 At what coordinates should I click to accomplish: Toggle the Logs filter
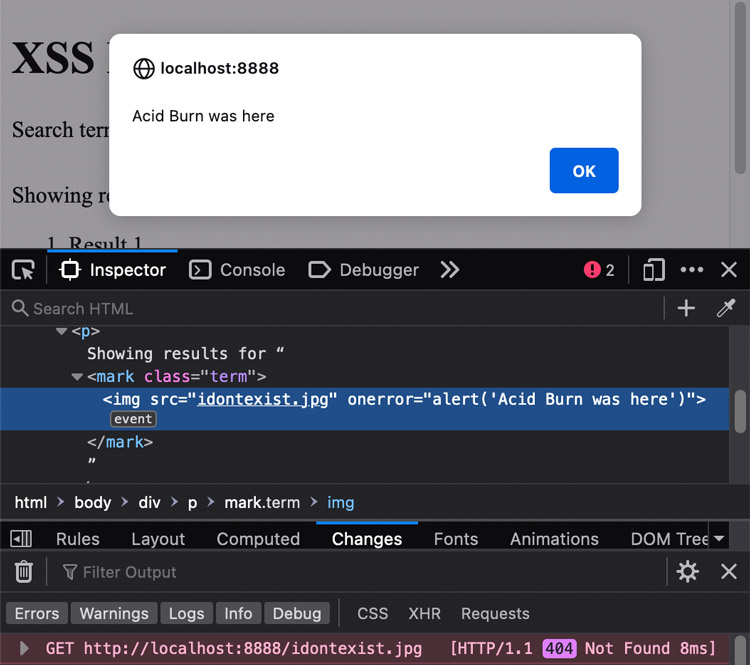point(186,613)
